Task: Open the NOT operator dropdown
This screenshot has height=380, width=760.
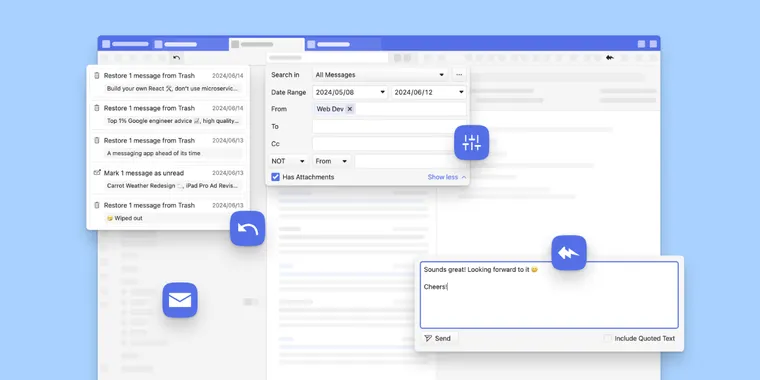Action: (289, 161)
